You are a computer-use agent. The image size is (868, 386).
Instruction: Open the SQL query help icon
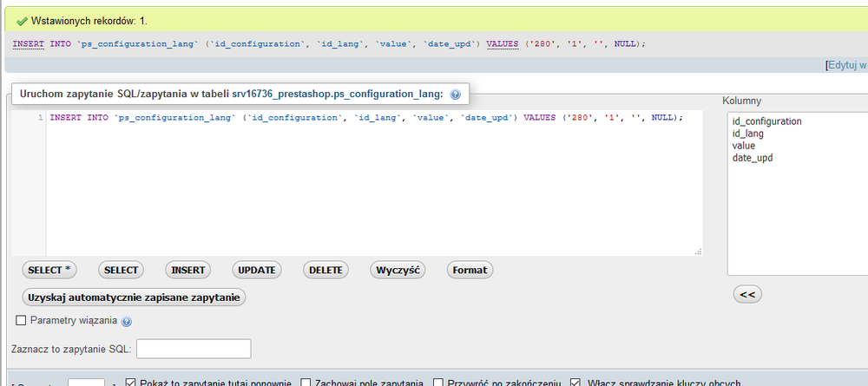pos(455,95)
